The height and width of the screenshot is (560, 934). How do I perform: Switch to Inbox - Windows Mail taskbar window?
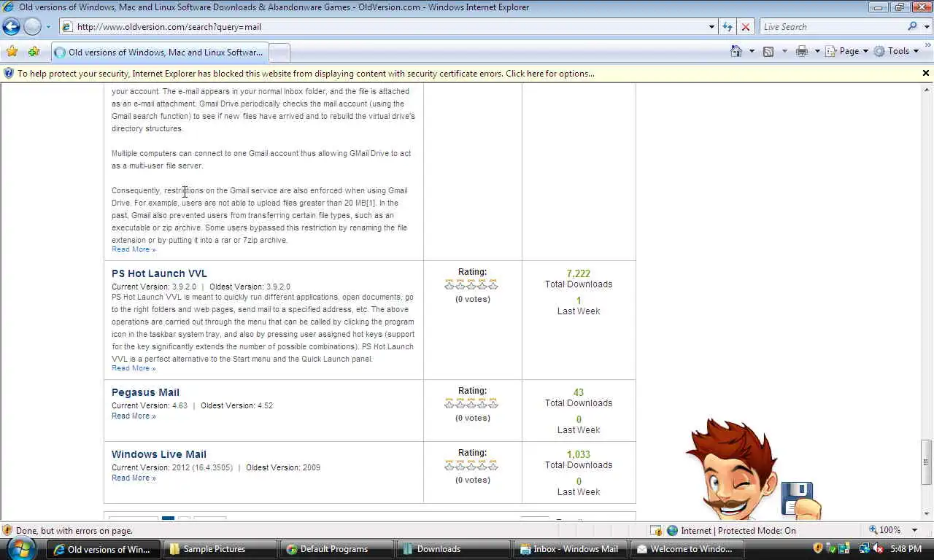(x=571, y=549)
